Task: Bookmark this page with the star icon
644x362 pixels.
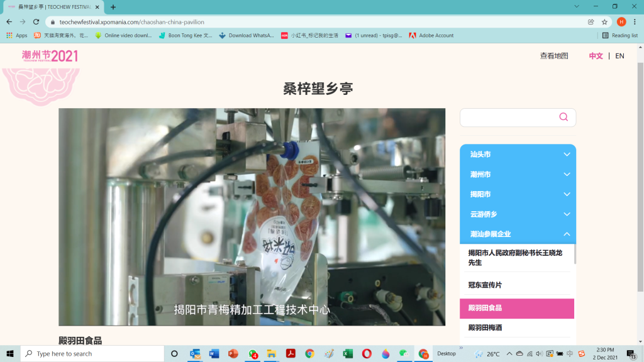Action: click(x=604, y=22)
